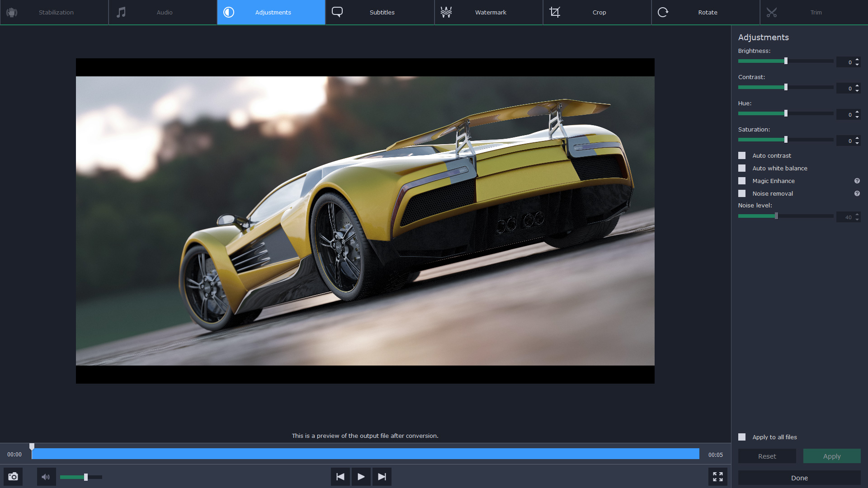This screenshot has width=868, height=488.
Task: Reset all adjustments
Action: pos(767,456)
